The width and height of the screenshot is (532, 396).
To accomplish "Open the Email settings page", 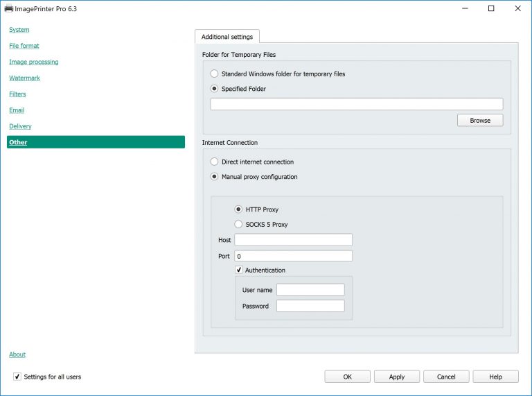I will tap(17, 110).
